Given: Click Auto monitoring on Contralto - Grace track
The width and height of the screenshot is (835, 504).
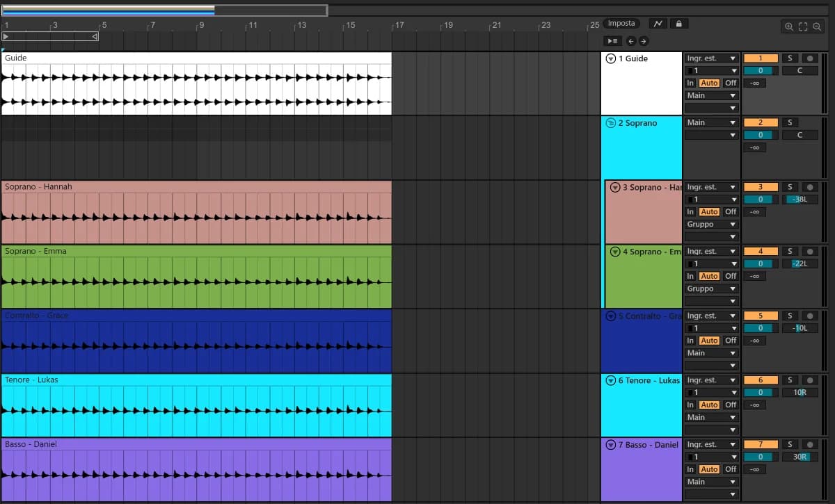Looking at the screenshot, I should (x=709, y=341).
